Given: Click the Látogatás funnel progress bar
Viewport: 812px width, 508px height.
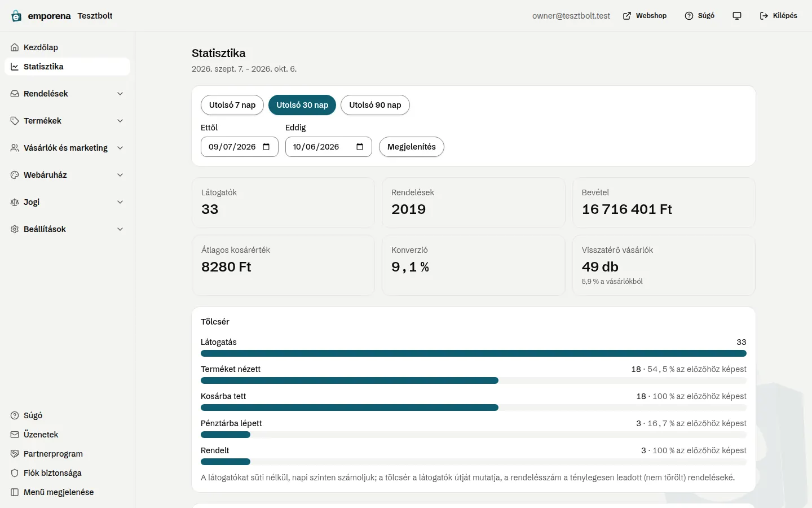Looking at the screenshot, I should [474, 353].
